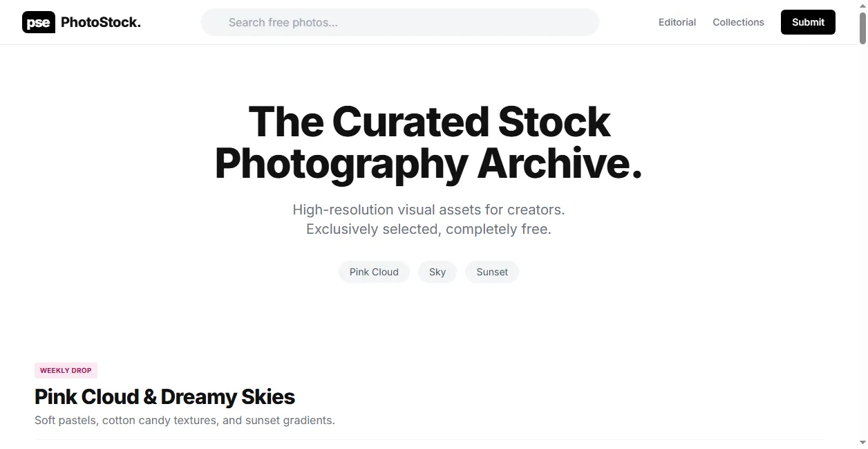Screen dimensions: 868x449
Task: Click the black pse square in the header
Action: pos(39,21)
